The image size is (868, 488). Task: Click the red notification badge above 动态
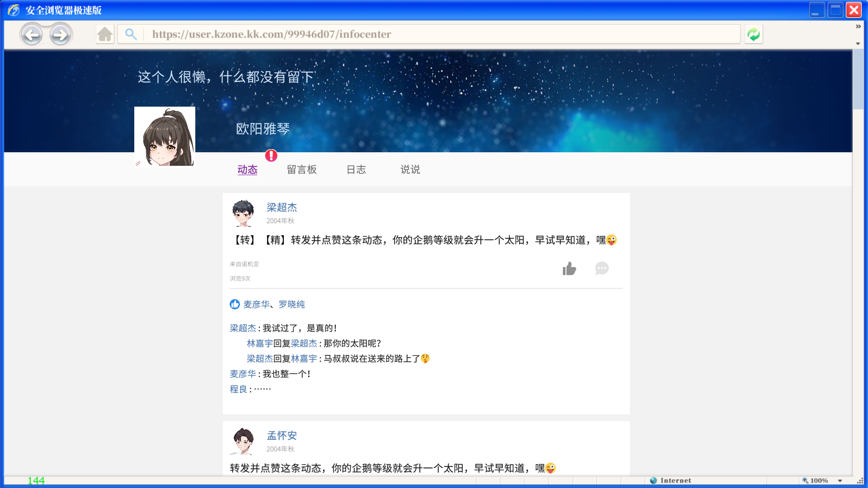[271, 156]
